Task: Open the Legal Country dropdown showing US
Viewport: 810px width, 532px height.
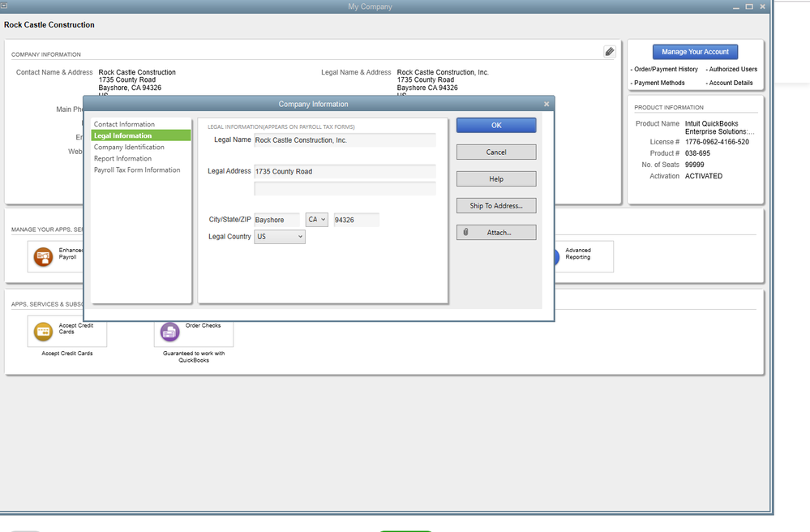Action: (x=280, y=237)
